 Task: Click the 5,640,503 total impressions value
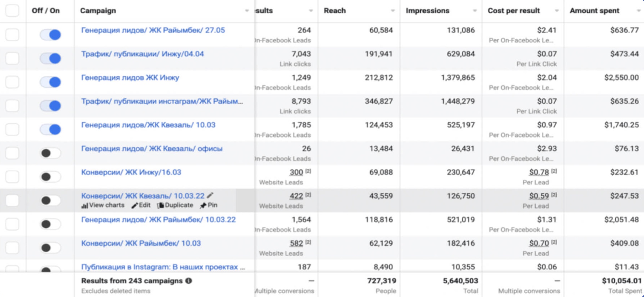[460, 281]
